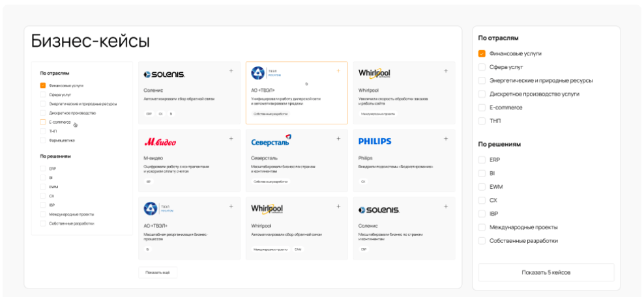The width and height of the screenshot is (644, 297).
Task: Click the blue PHILIPS logo
Action: pos(375,141)
